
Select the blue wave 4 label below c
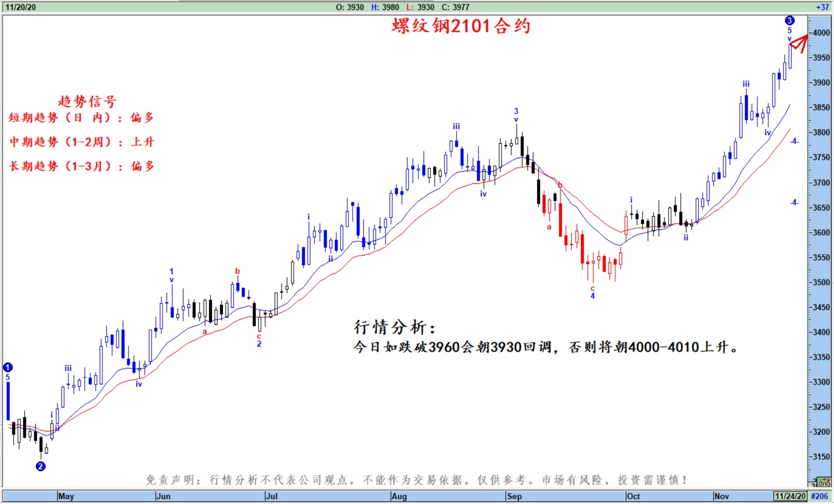[x=592, y=296]
